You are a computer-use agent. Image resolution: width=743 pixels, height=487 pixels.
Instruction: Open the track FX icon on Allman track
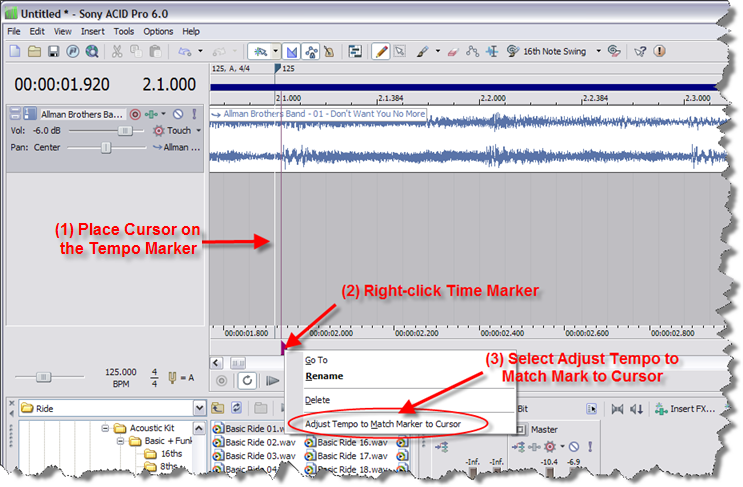[x=152, y=114]
